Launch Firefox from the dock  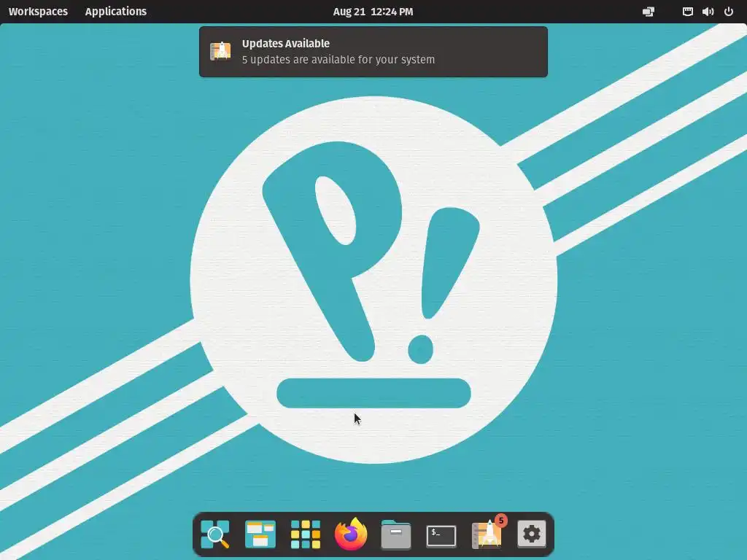(351, 534)
